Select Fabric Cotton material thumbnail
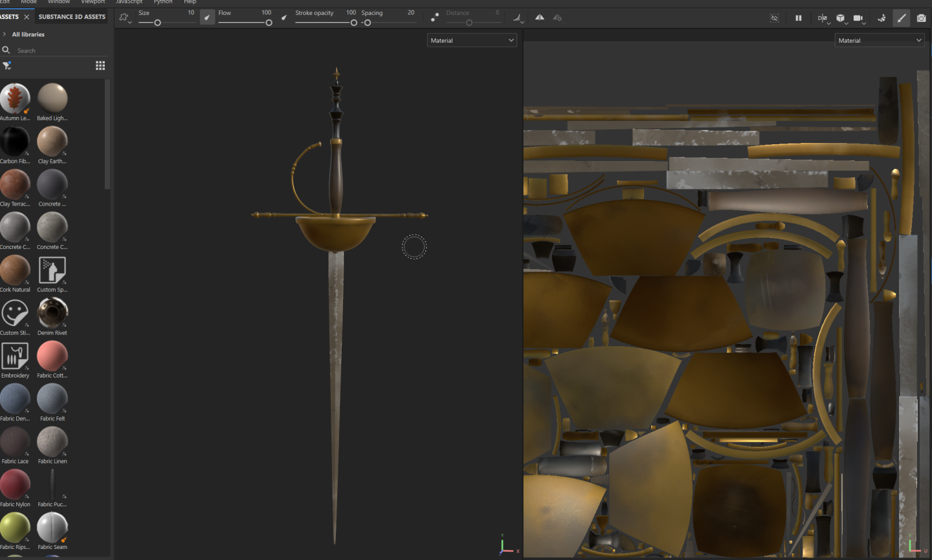Viewport: 932px width, 560px height. click(52, 356)
